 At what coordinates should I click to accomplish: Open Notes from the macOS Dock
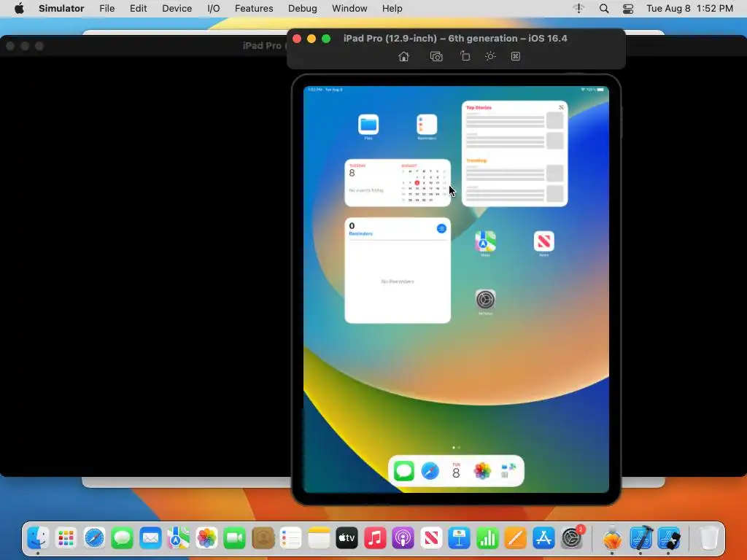pyautogui.click(x=319, y=538)
